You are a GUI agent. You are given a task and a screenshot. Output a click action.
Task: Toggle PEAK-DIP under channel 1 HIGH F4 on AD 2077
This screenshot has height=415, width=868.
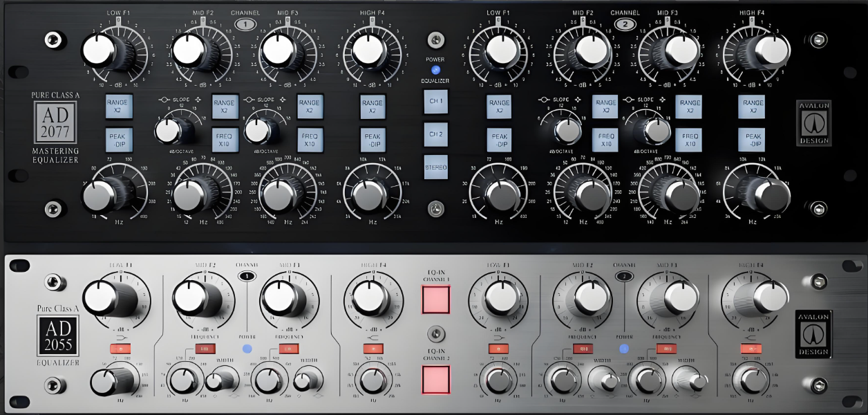(x=373, y=139)
